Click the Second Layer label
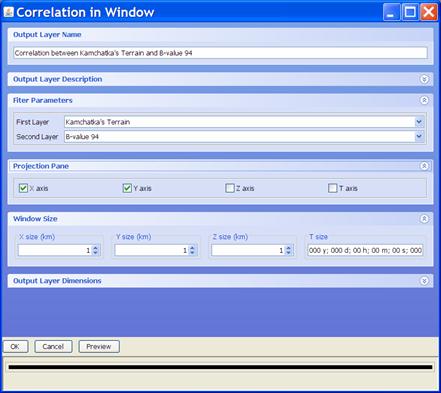441x393 pixels. [37, 137]
